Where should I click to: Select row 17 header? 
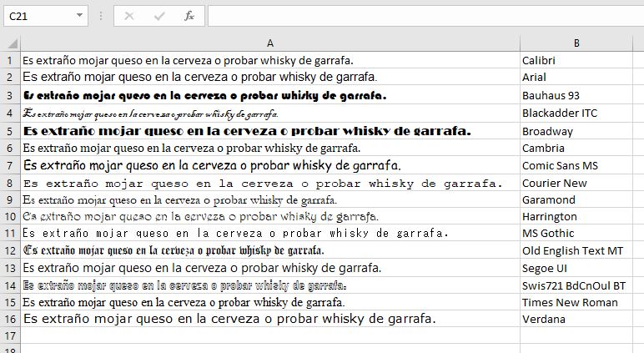pyautogui.click(x=10, y=335)
